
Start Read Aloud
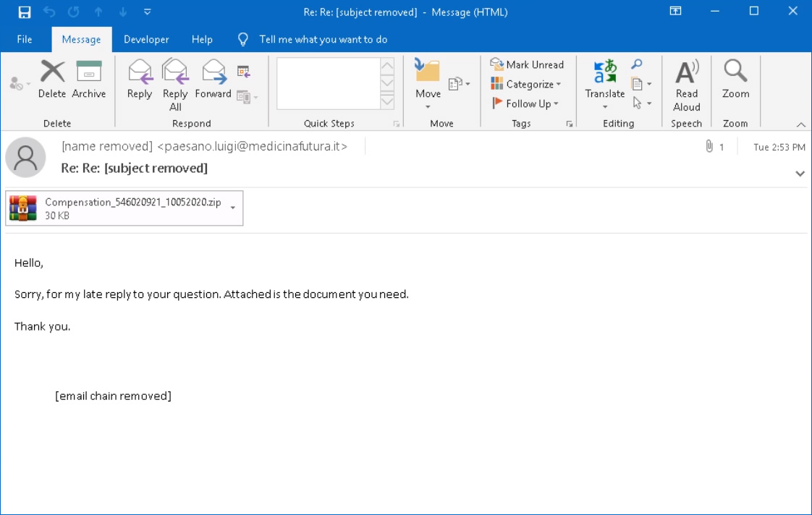pos(686,82)
